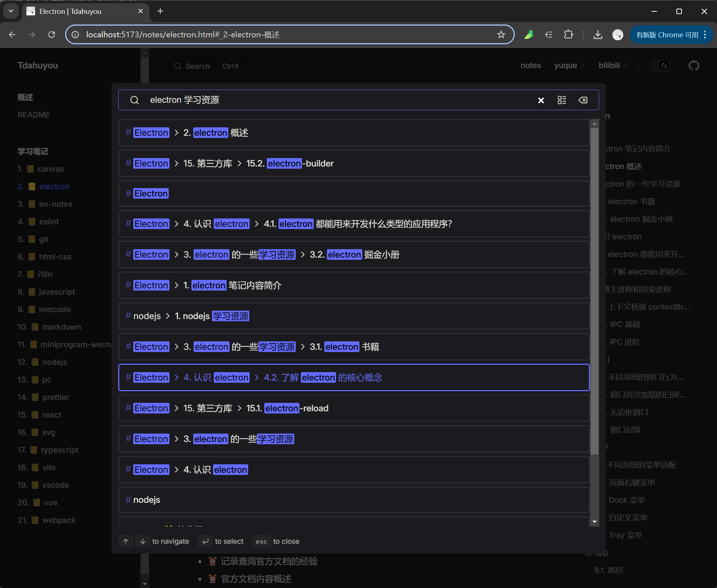Toggle detailed list view in search
The image size is (717, 588).
[562, 100]
